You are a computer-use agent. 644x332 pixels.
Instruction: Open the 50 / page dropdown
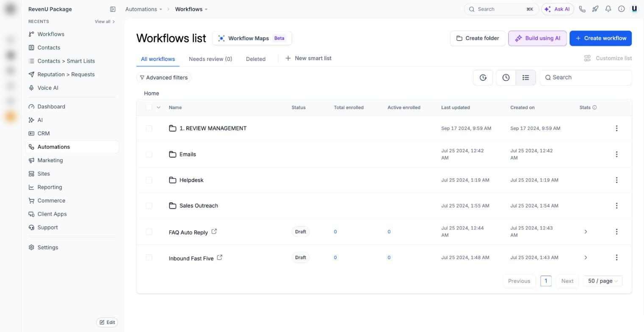point(603,281)
